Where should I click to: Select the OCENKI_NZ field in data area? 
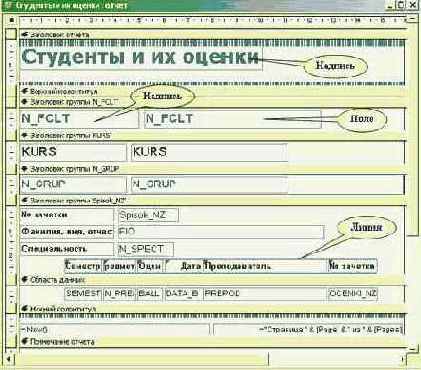(x=353, y=294)
